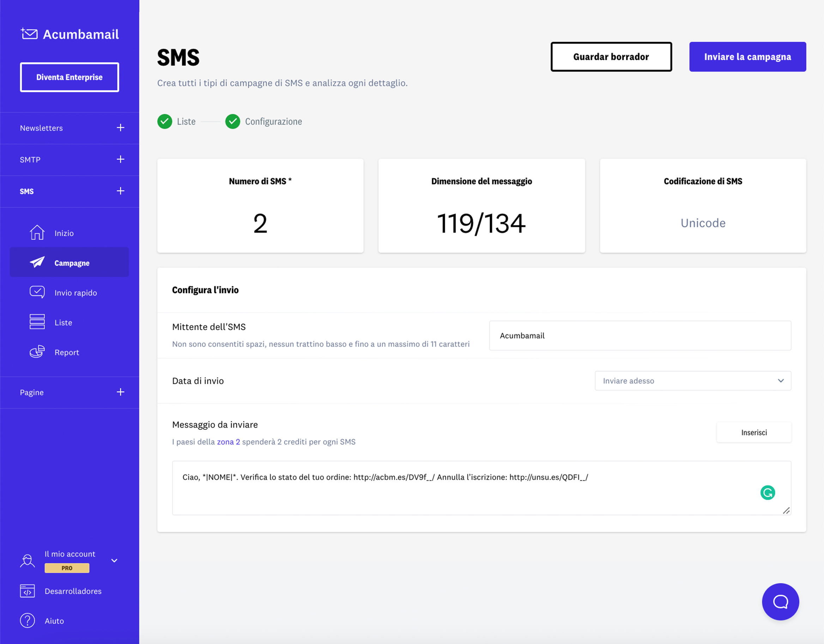Open the Data di invio dropdown
824x644 pixels.
[693, 381]
